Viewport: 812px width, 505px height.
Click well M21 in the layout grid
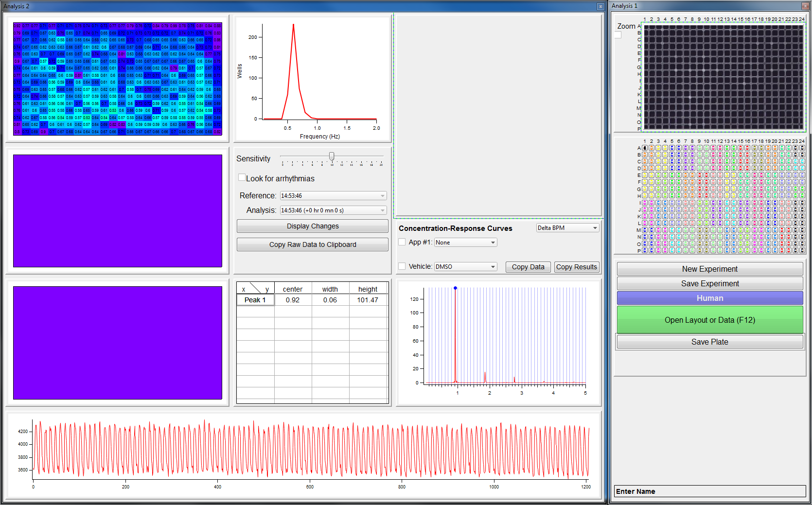point(781,230)
